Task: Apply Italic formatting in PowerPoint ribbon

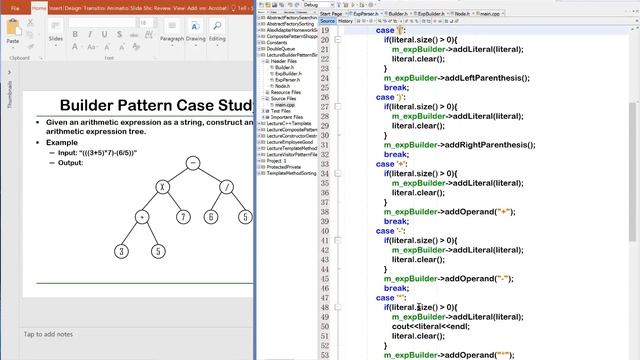Action: coord(90,34)
